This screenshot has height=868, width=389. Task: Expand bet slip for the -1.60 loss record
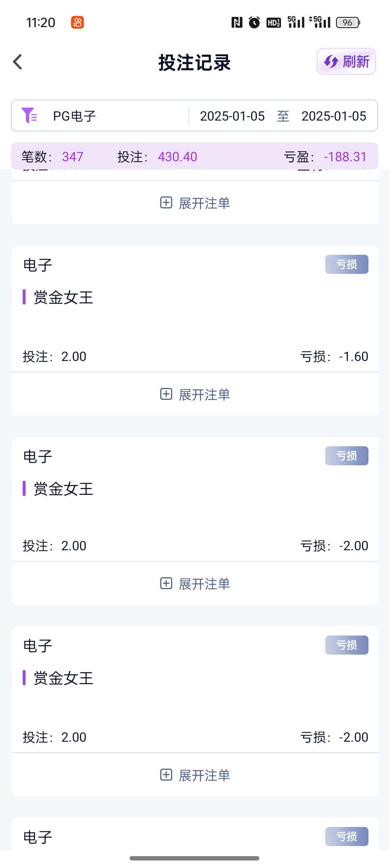pos(195,394)
